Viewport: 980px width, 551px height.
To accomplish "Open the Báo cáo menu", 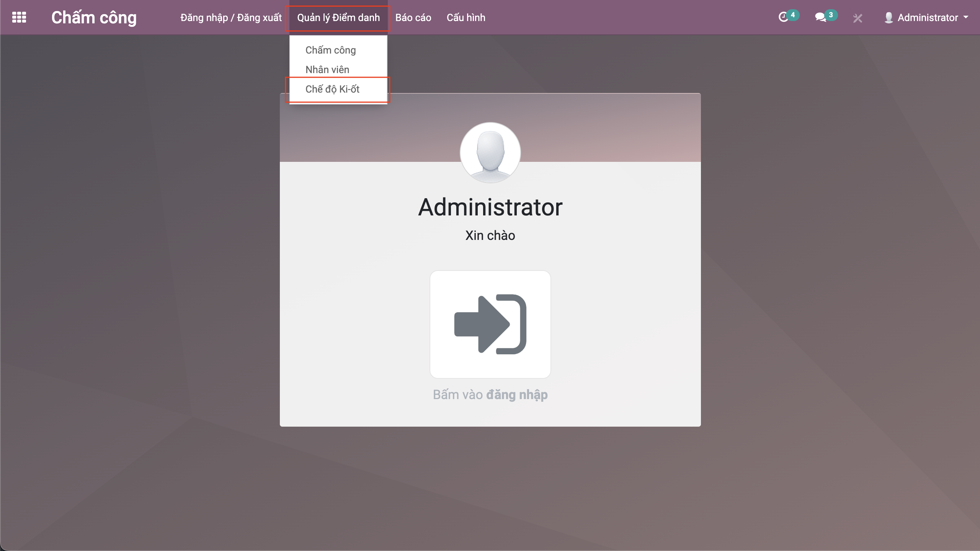I will coord(413,18).
